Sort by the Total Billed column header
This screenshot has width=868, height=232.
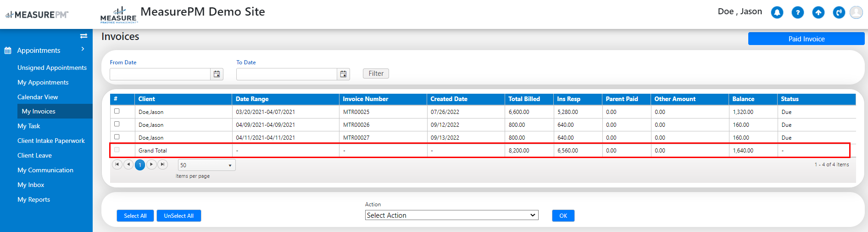point(529,99)
